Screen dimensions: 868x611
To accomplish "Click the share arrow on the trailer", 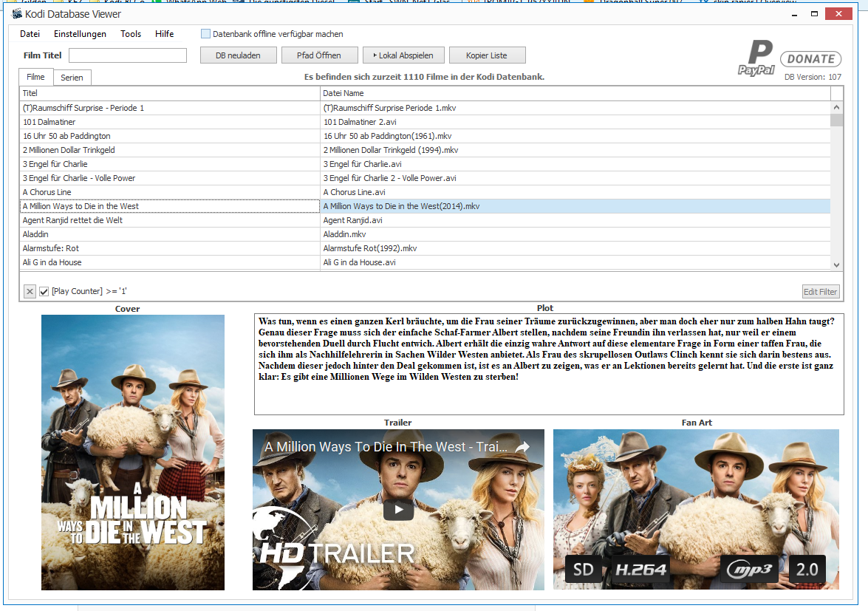I will coord(522,447).
